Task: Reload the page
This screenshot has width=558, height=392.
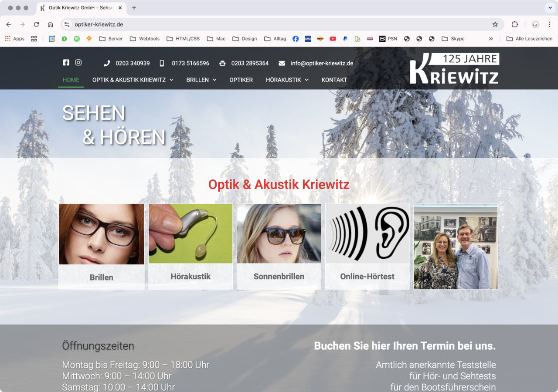Action: pyautogui.click(x=36, y=24)
